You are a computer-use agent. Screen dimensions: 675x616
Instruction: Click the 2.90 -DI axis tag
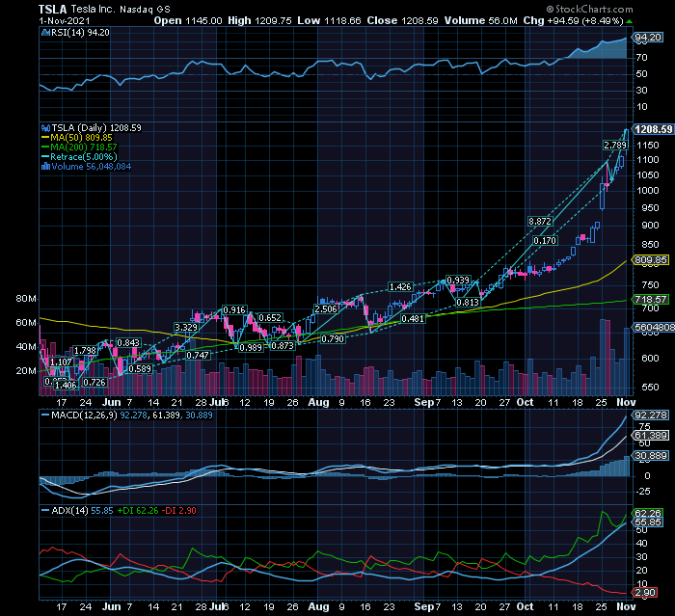645,593
